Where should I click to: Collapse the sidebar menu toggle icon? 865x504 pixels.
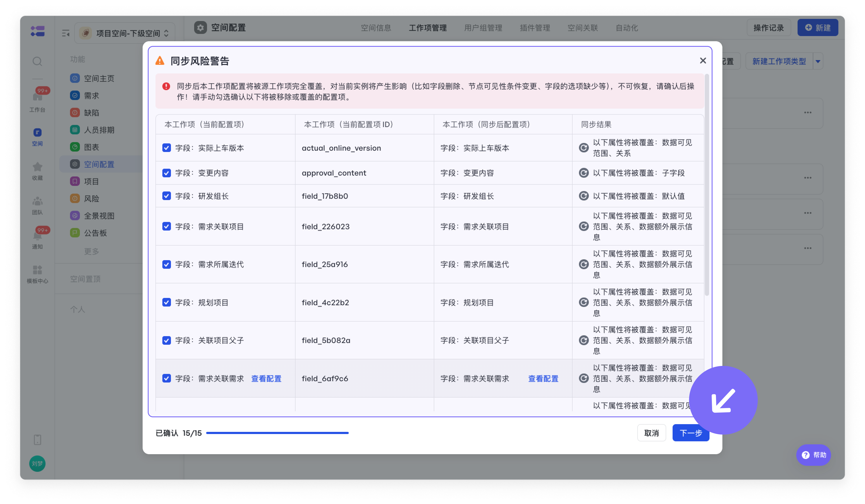coord(65,33)
